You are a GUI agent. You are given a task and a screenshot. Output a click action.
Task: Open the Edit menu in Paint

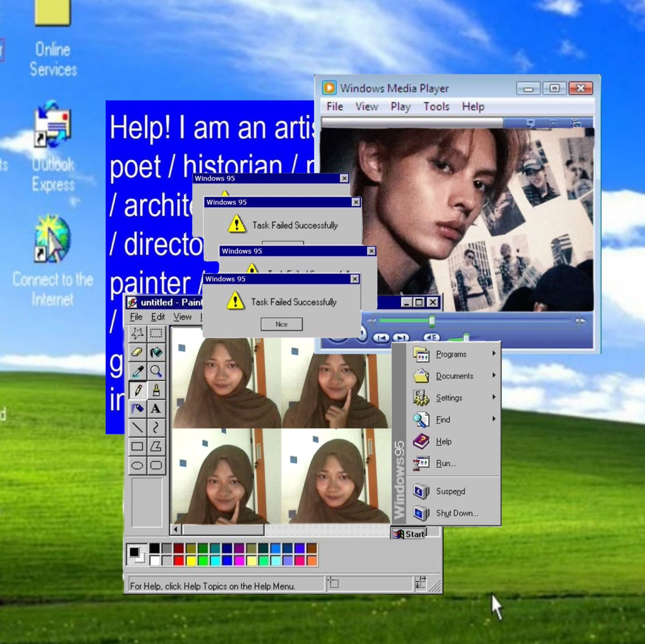pyautogui.click(x=157, y=317)
